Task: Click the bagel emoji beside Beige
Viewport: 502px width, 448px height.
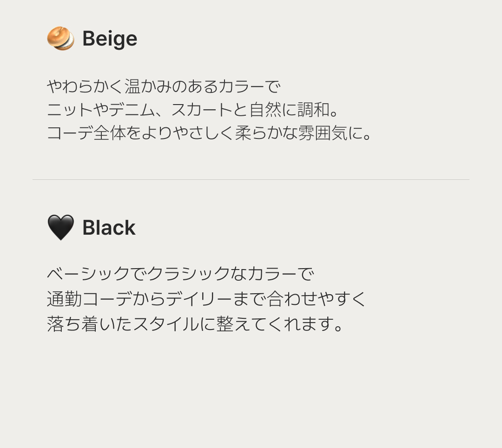Action: [x=60, y=39]
